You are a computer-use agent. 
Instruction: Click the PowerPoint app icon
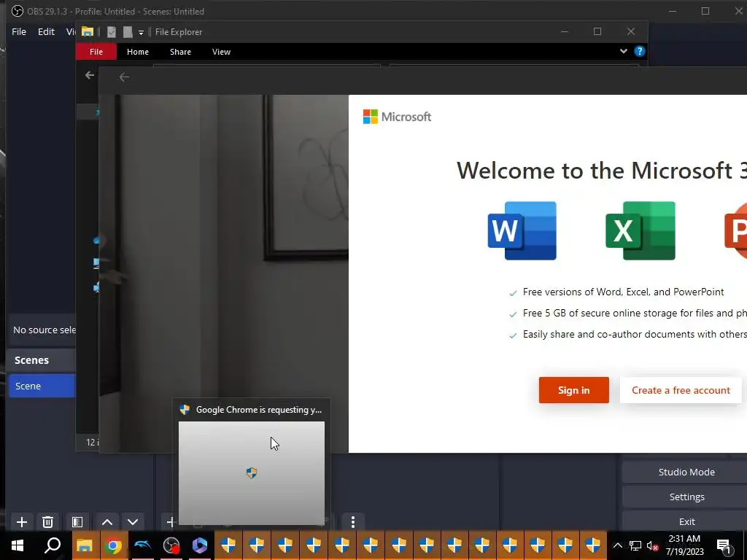point(735,231)
